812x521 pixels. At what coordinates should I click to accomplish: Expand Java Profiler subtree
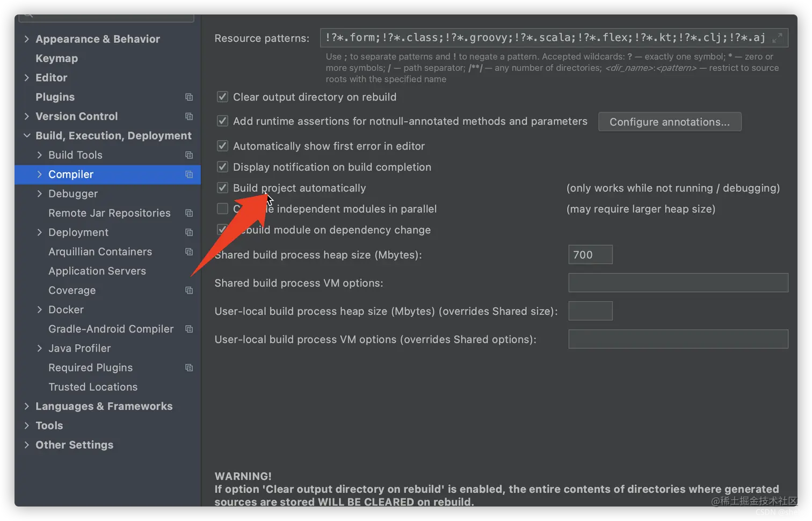click(x=39, y=348)
